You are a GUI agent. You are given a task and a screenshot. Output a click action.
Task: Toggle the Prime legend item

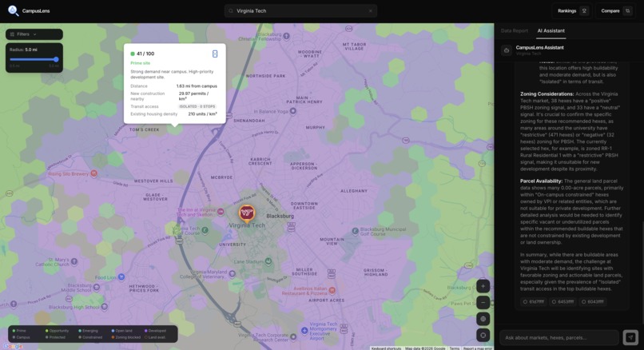[x=19, y=331]
